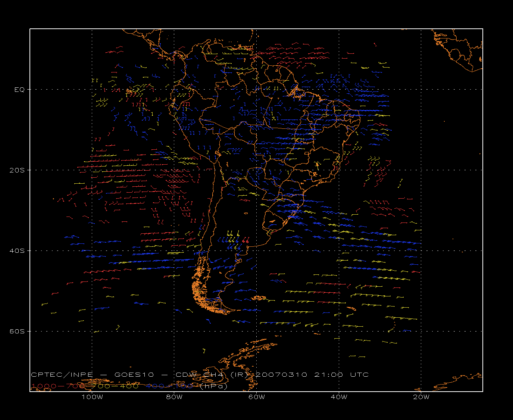Click the 60S latitude label
This screenshot has width=513, height=420.
point(17,332)
